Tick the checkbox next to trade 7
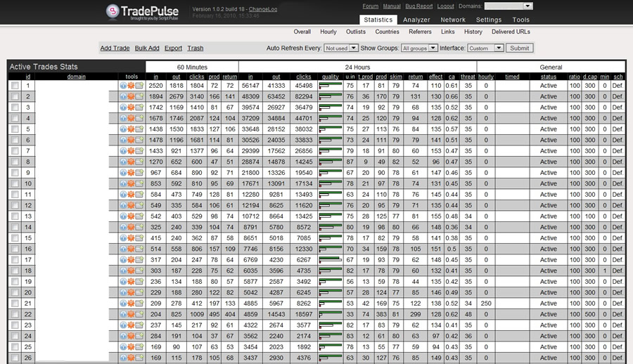 15,151
